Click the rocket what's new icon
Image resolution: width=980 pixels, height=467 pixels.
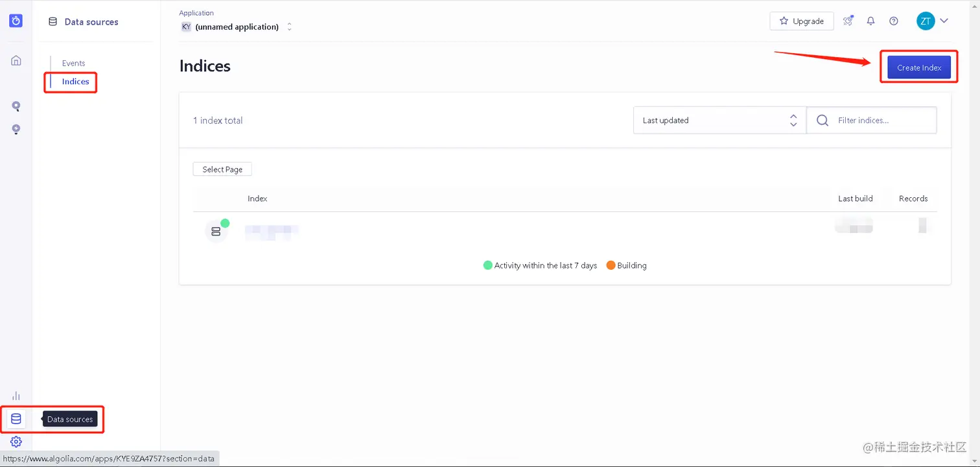(848, 21)
